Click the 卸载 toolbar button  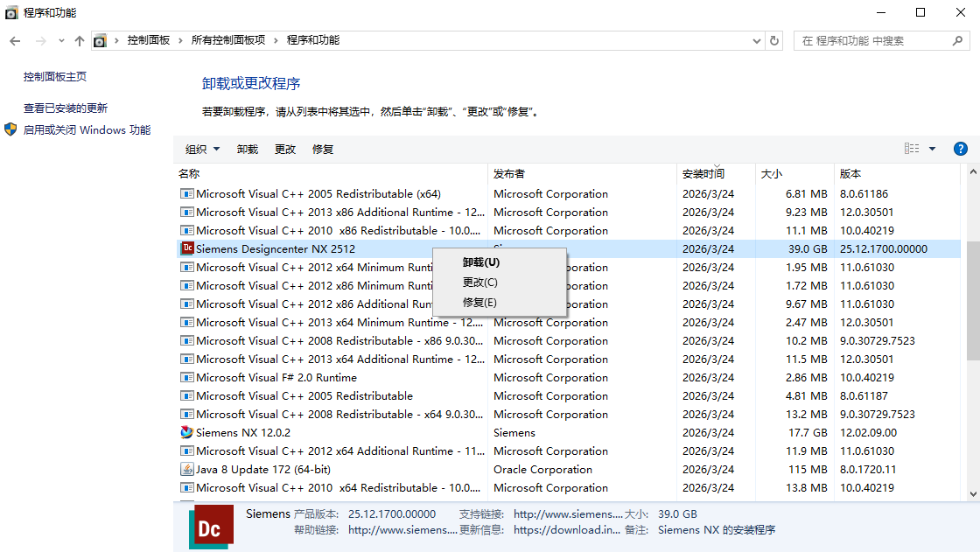click(x=248, y=150)
